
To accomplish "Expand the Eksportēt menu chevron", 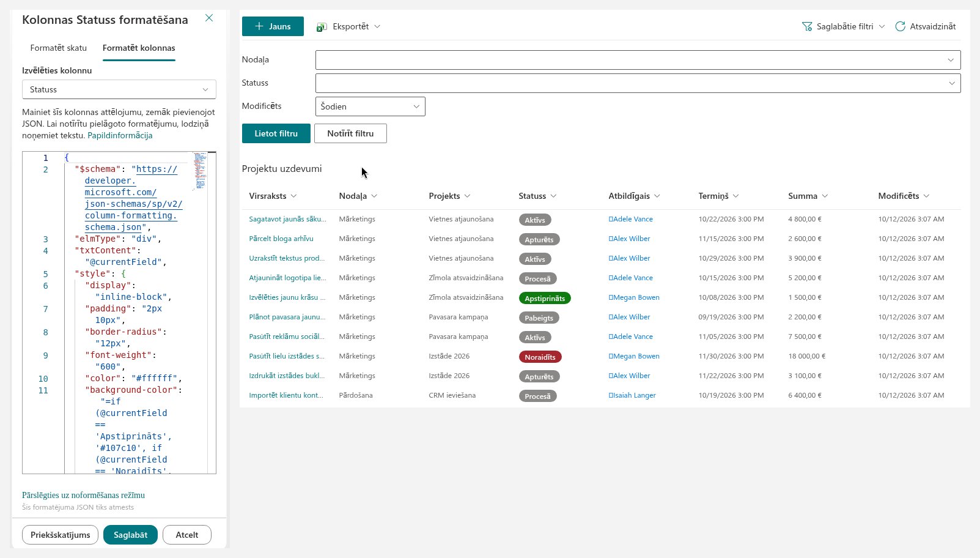I will pos(377,26).
